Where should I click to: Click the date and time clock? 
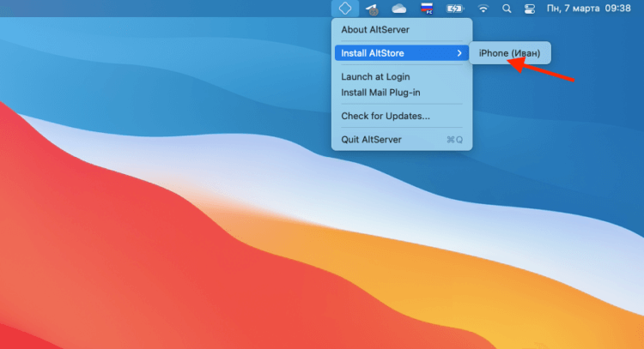(x=588, y=9)
